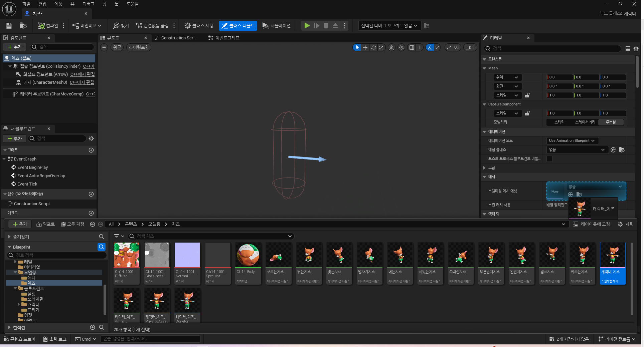Use selected asset arrow for 애님 클래스
This screenshot has height=347, width=644.
(x=613, y=150)
